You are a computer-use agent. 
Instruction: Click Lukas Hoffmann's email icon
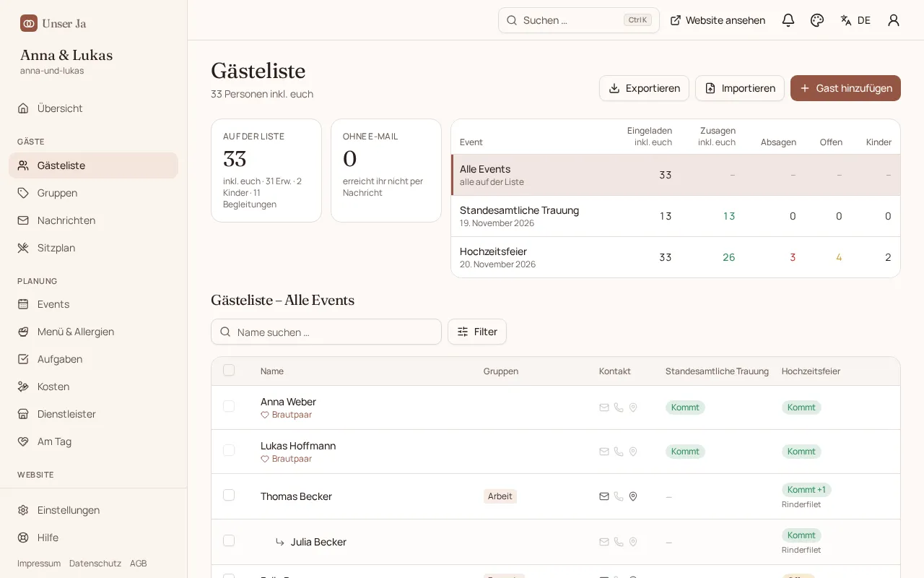[x=604, y=452]
